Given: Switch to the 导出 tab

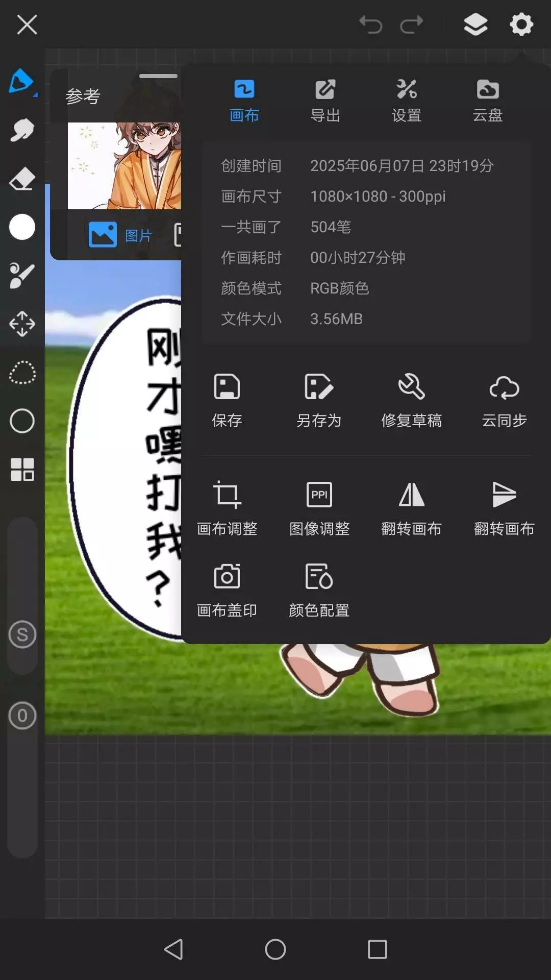Looking at the screenshot, I should 325,101.
